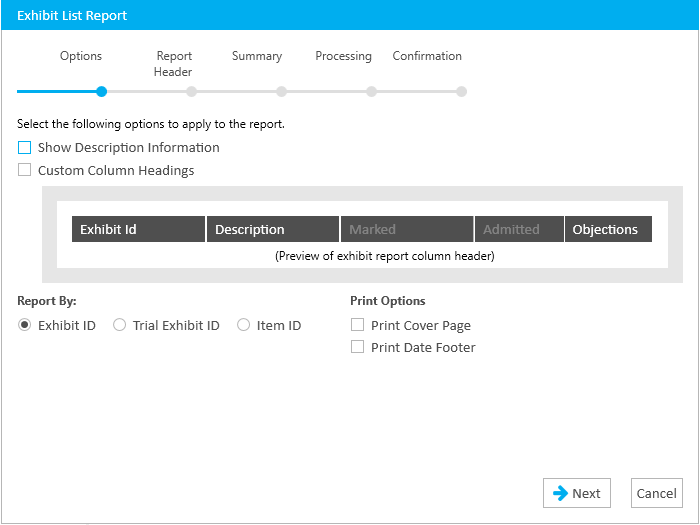The width and height of the screenshot is (700, 525).
Task: Click the Report Header step dot
Action: (x=191, y=92)
